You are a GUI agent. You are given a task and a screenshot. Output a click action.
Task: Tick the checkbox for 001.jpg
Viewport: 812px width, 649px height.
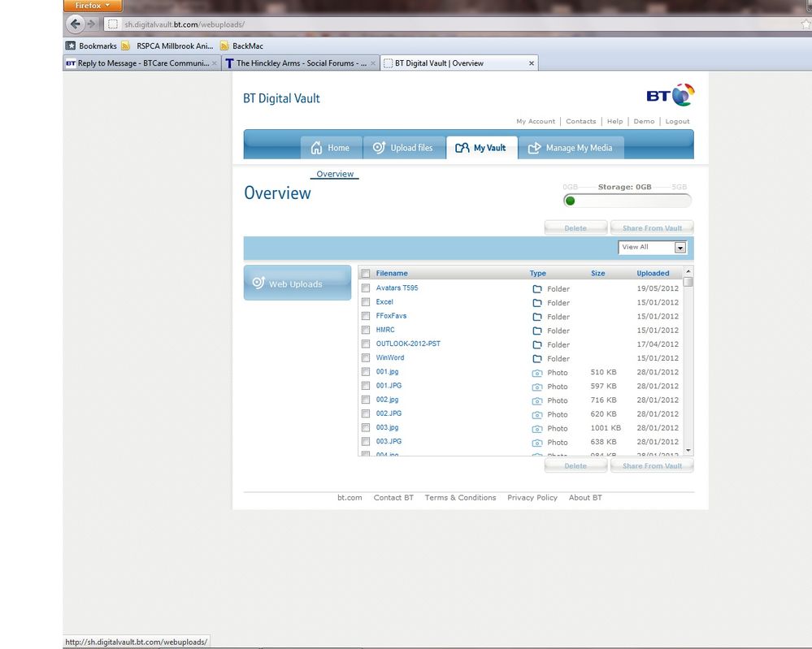[366, 371]
